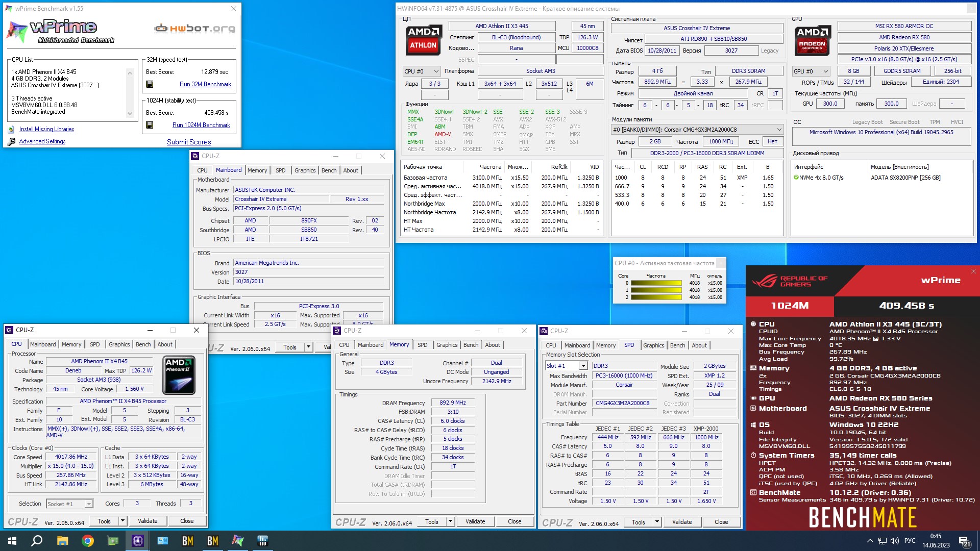Switch to wPrime via its taskbar icon
The image size is (980, 551).
click(x=238, y=541)
